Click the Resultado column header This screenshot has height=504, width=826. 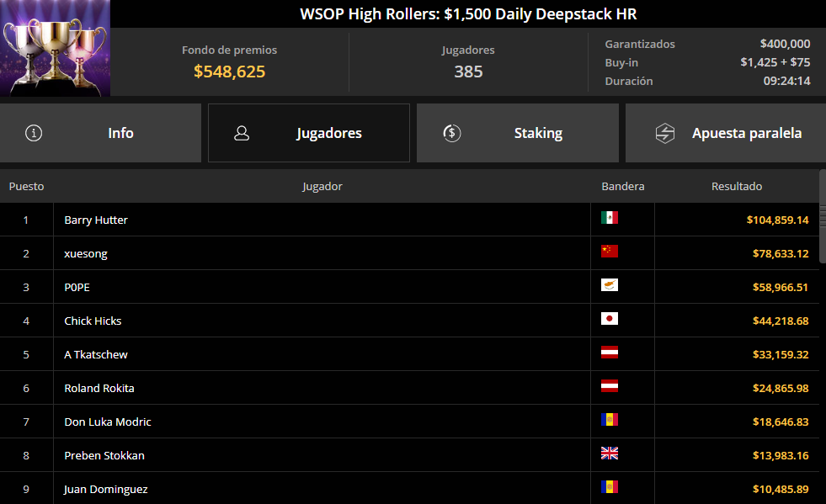click(x=737, y=187)
